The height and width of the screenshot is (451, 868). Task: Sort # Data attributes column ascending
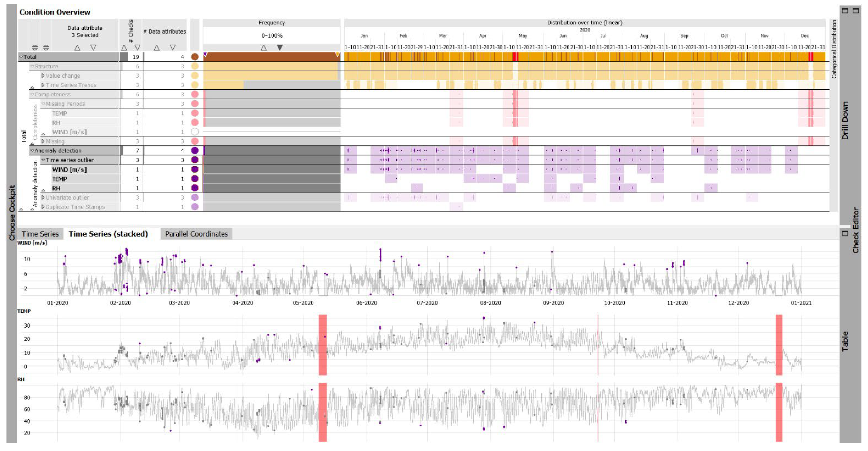coord(156,48)
